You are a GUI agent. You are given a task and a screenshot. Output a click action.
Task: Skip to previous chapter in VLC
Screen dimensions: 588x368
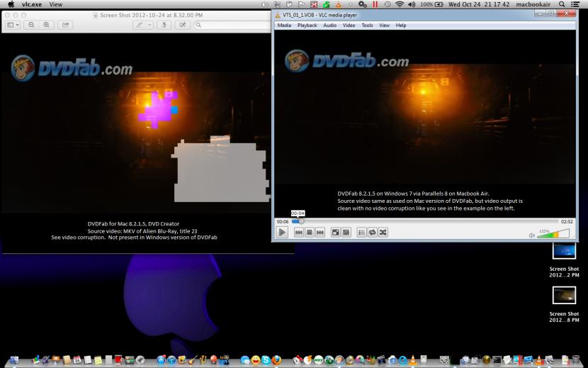click(x=299, y=232)
